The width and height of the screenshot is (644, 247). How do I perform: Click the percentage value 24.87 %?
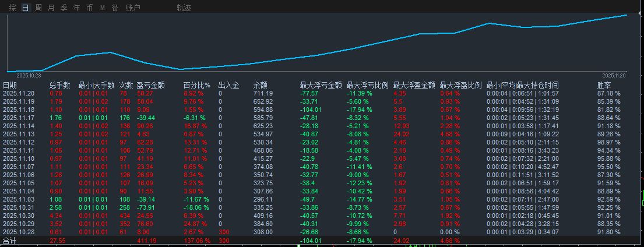(x=195, y=224)
